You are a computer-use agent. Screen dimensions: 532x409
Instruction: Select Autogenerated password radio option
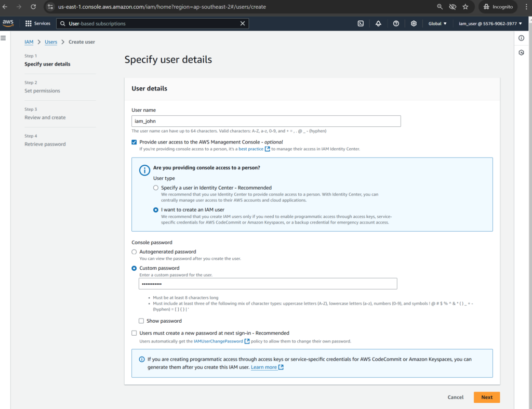pos(135,252)
